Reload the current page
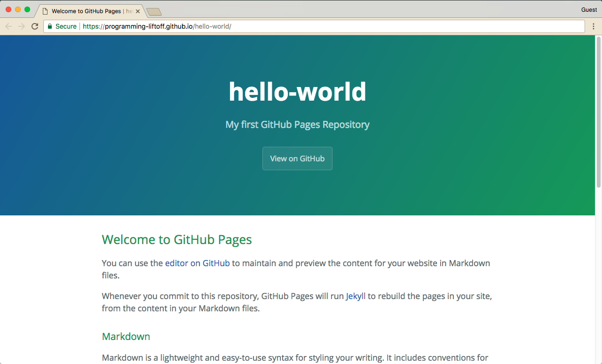The height and width of the screenshot is (364, 602). (35, 26)
